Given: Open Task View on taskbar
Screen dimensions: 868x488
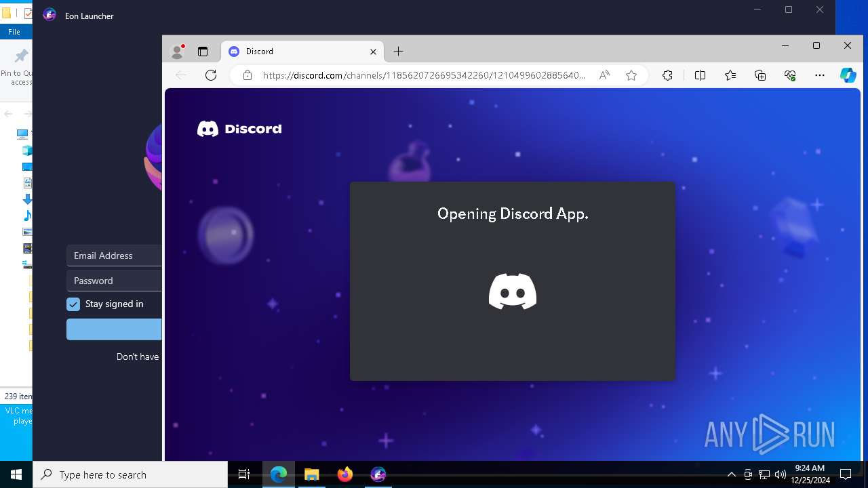Looking at the screenshot, I should pos(244,474).
